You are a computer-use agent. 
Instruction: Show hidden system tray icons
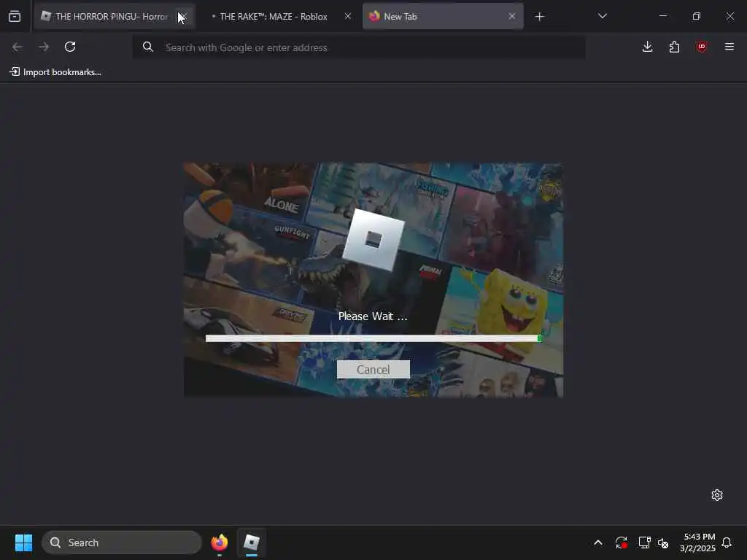(598, 542)
